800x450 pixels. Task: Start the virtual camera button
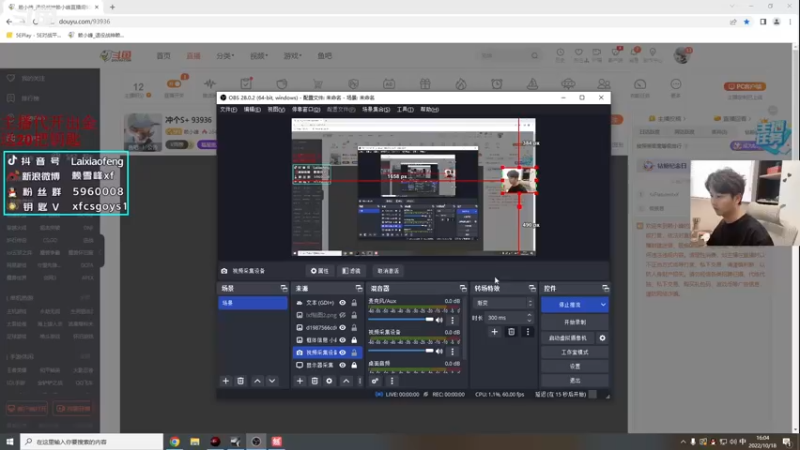point(568,338)
